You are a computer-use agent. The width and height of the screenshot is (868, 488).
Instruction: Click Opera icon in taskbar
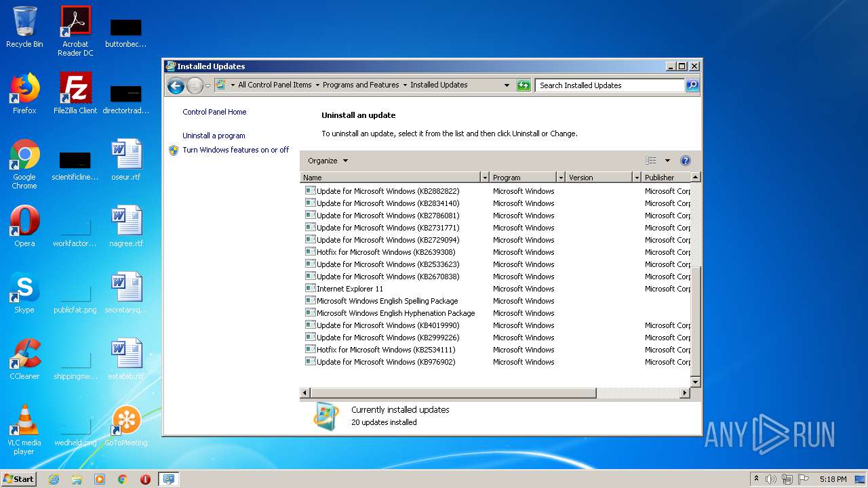pos(145,479)
